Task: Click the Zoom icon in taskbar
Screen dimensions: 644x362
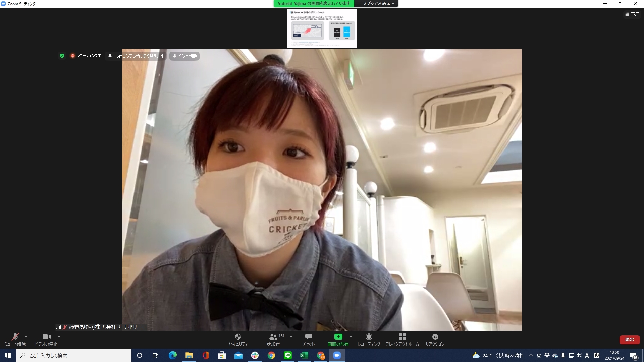Action: 337,355
